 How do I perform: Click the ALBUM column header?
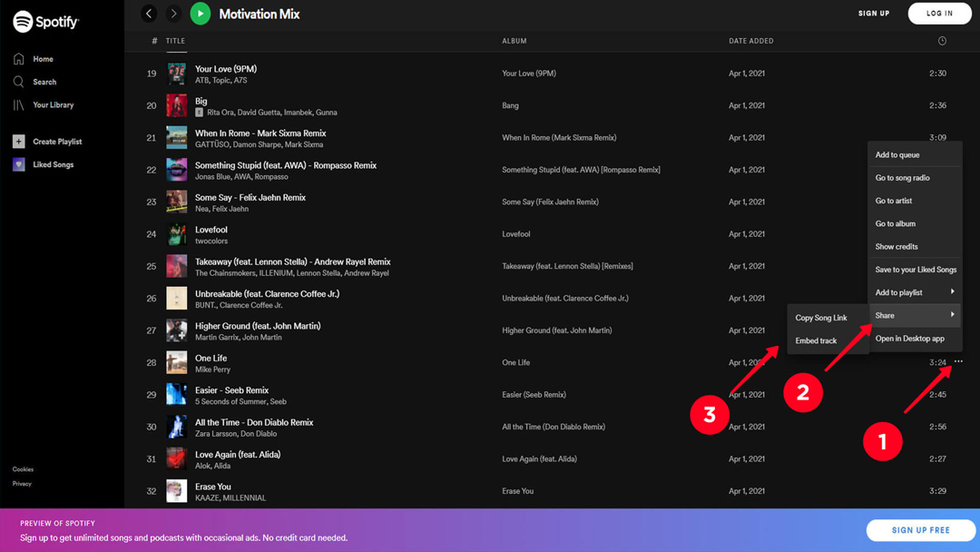[514, 41]
